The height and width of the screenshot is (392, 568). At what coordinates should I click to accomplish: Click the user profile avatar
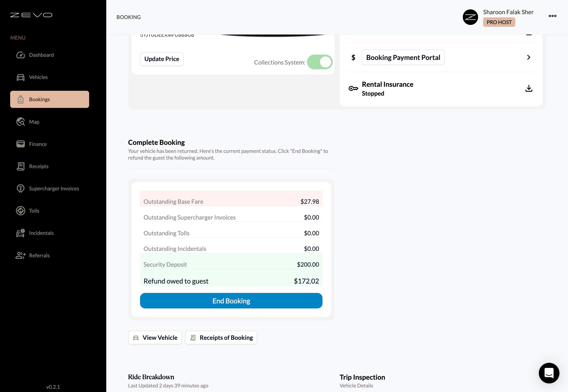470,17
